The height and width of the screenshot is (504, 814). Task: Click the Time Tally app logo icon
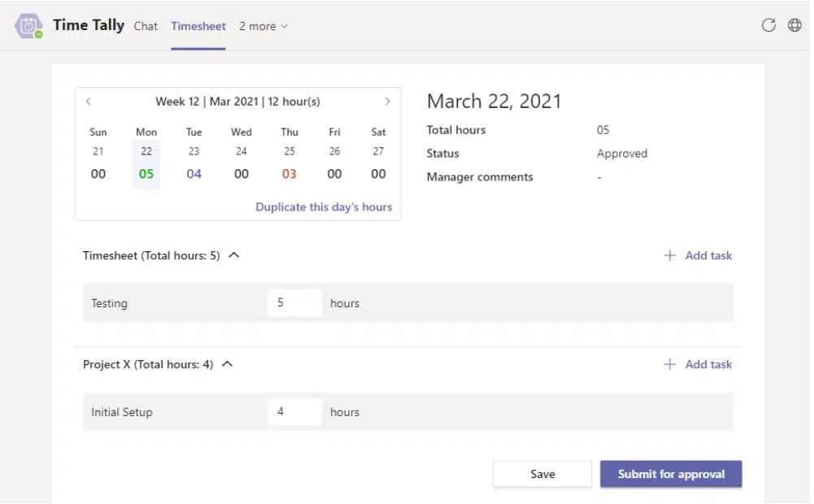point(28,25)
